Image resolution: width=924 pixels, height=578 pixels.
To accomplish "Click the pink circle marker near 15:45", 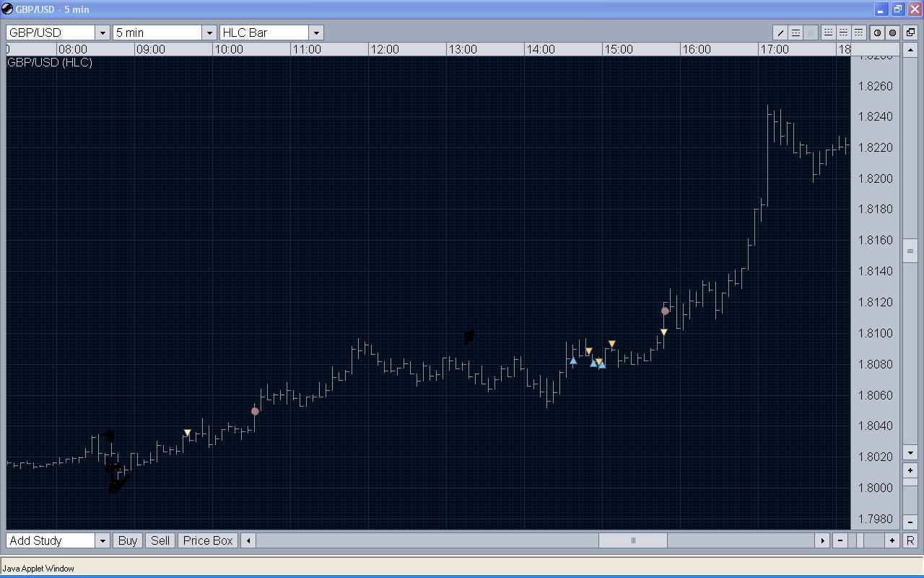I will coord(665,311).
